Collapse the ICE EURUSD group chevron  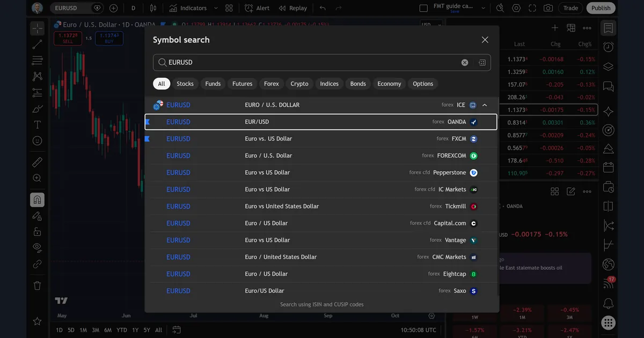[x=485, y=105]
